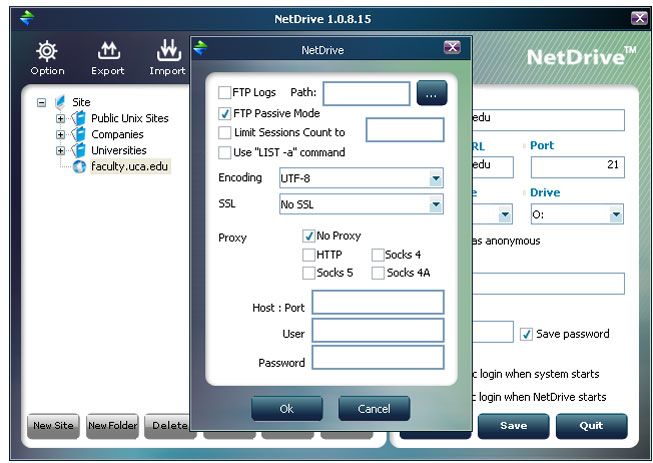Uncheck FTP Passive Mode
The height and width of the screenshot is (463, 653).
[224, 113]
